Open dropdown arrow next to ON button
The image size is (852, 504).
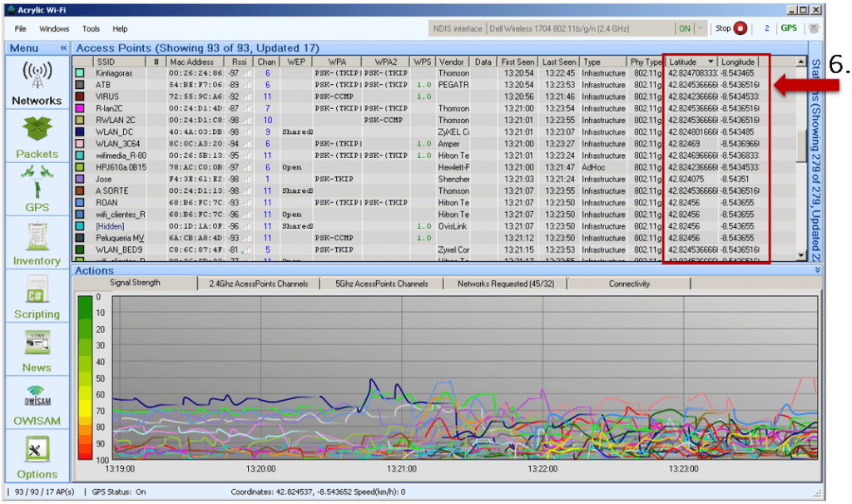[x=701, y=28]
